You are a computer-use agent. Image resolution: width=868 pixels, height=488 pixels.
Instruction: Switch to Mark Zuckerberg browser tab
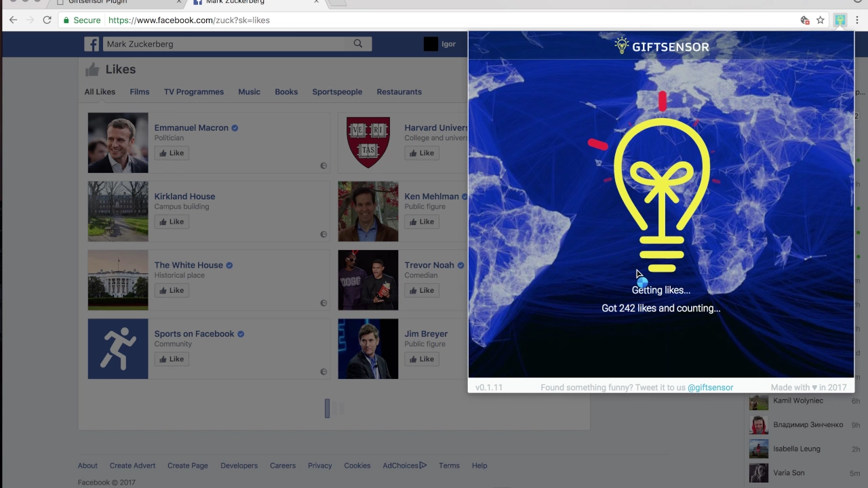(254, 3)
